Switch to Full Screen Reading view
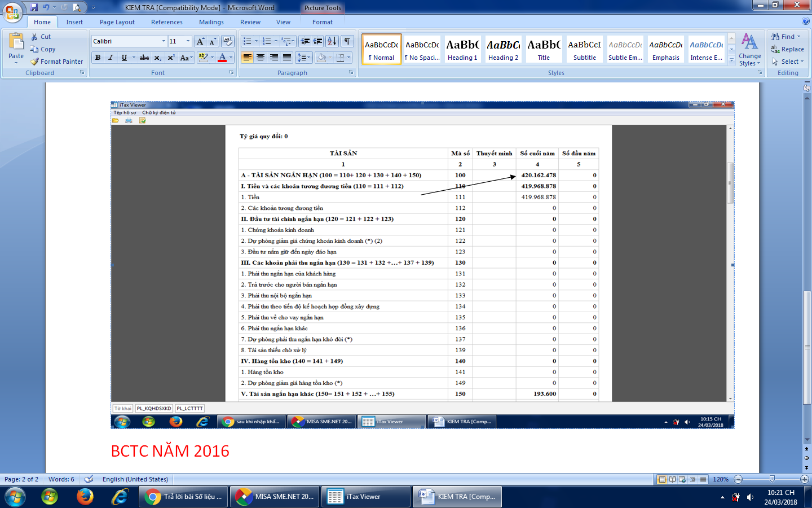The width and height of the screenshot is (812, 508). [672, 479]
